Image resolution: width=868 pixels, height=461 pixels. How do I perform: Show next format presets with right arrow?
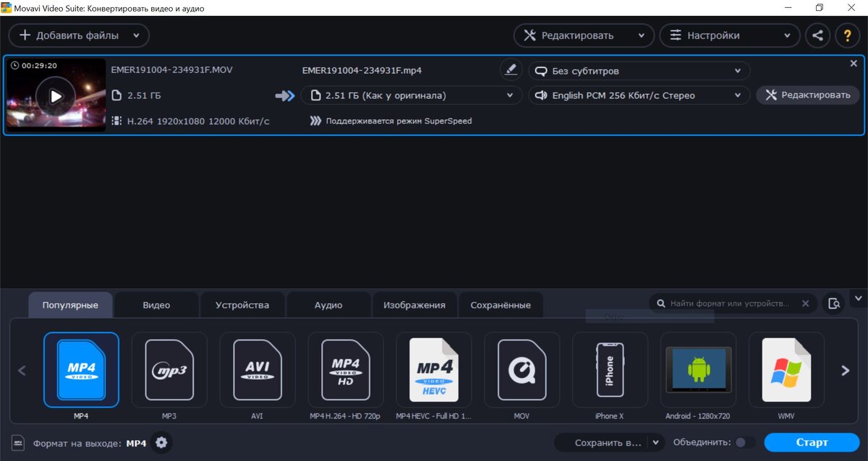click(845, 371)
